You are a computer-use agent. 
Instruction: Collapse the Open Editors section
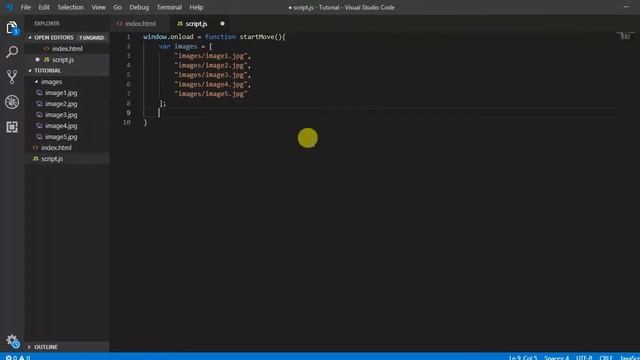tap(29, 37)
